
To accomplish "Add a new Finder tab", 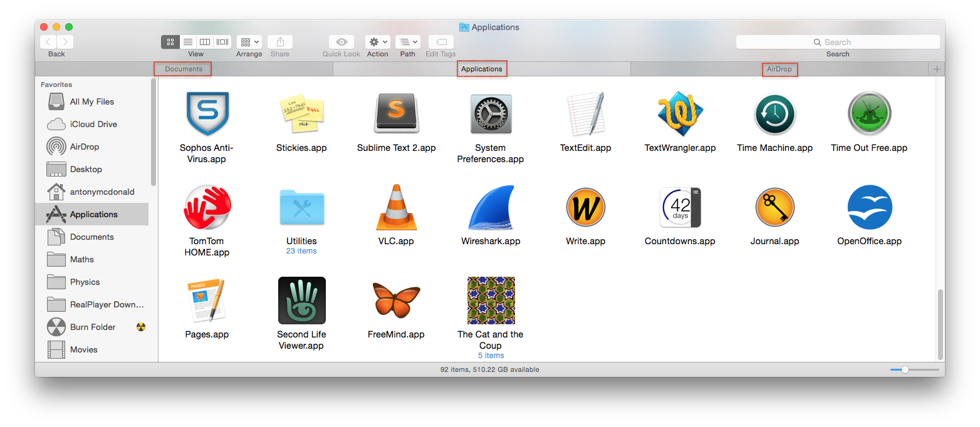I will pos(937,69).
